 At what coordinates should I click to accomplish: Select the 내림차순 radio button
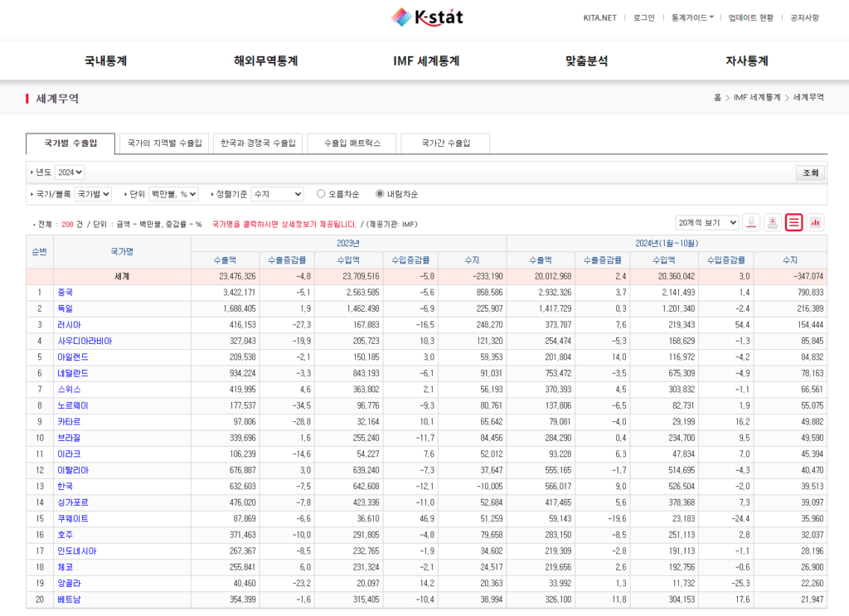380,194
